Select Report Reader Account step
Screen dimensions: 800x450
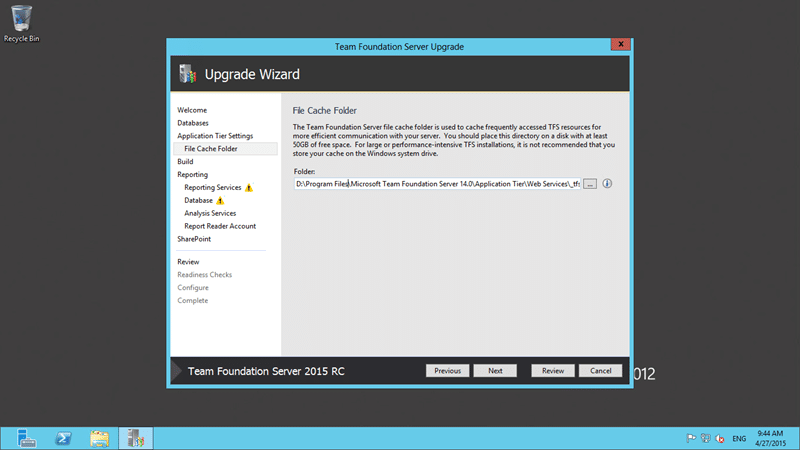[220, 226]
